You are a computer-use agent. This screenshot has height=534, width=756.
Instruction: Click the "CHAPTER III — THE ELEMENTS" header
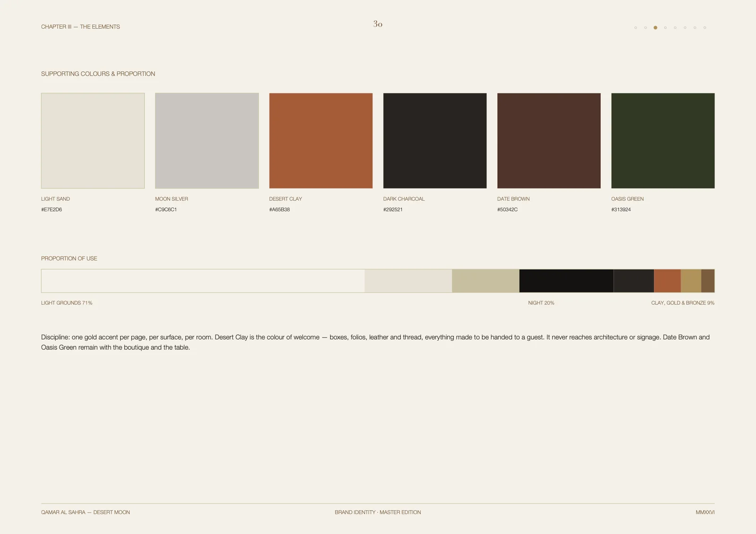(80, 27)
